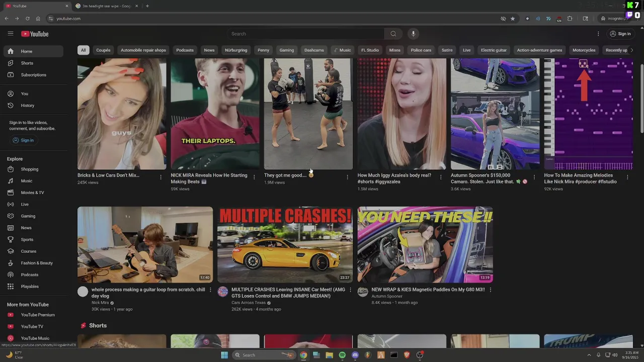Show more filter chips with the right arrow
The height and width of the screenshot is (362, 644).
[x=632, y=50]
